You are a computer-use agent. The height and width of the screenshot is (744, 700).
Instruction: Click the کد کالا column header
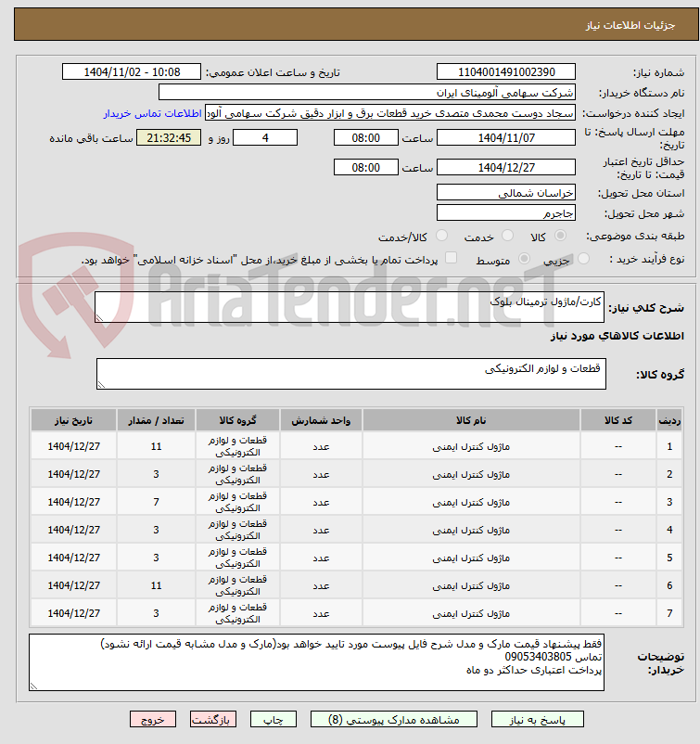click(x=618, y=420)
